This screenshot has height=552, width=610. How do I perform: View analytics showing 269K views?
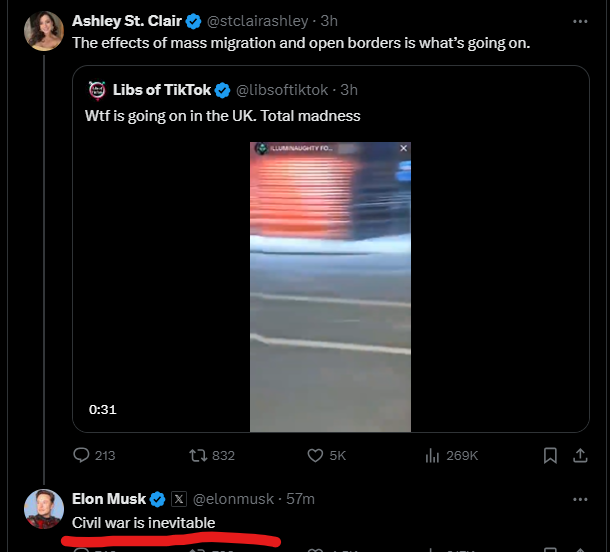451,455
